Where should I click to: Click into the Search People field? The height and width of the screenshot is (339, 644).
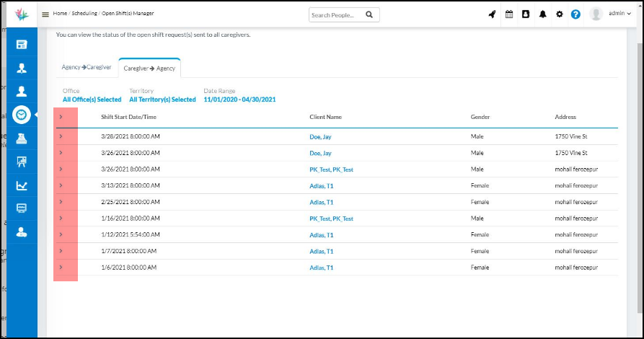pos(335,14)
